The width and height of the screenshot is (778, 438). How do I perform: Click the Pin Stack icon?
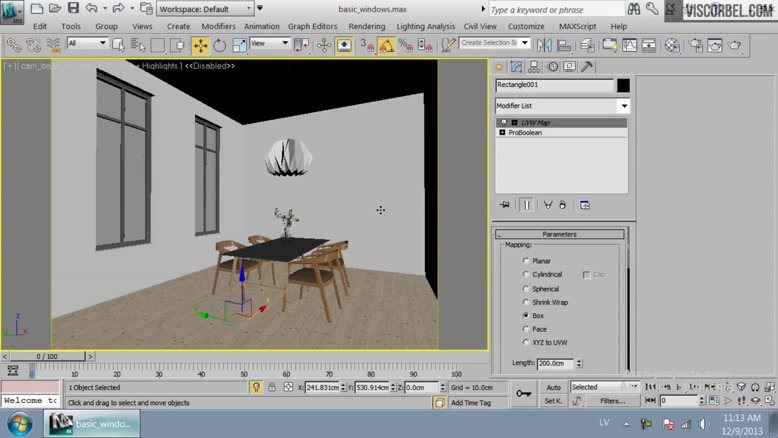(x=504, y=205)
